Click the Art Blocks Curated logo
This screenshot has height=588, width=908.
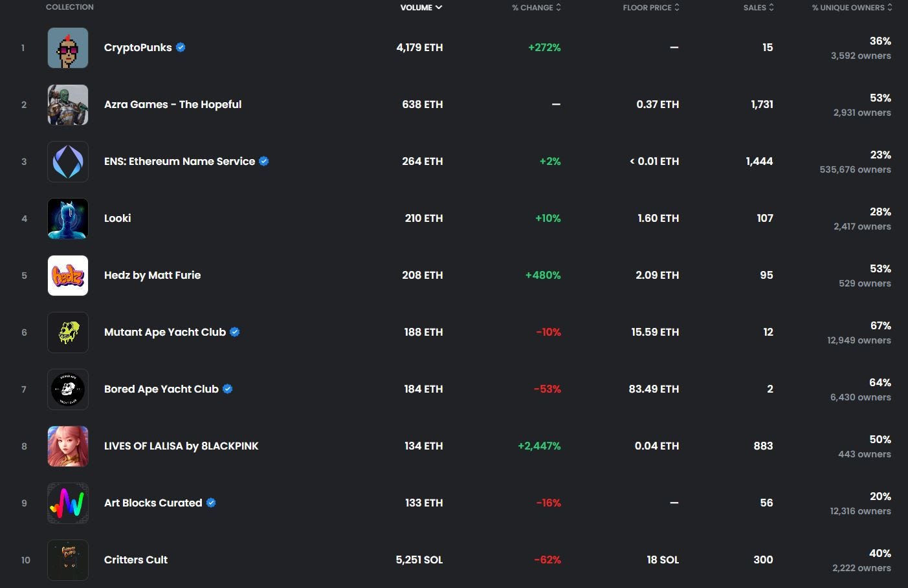click(68, 503)
